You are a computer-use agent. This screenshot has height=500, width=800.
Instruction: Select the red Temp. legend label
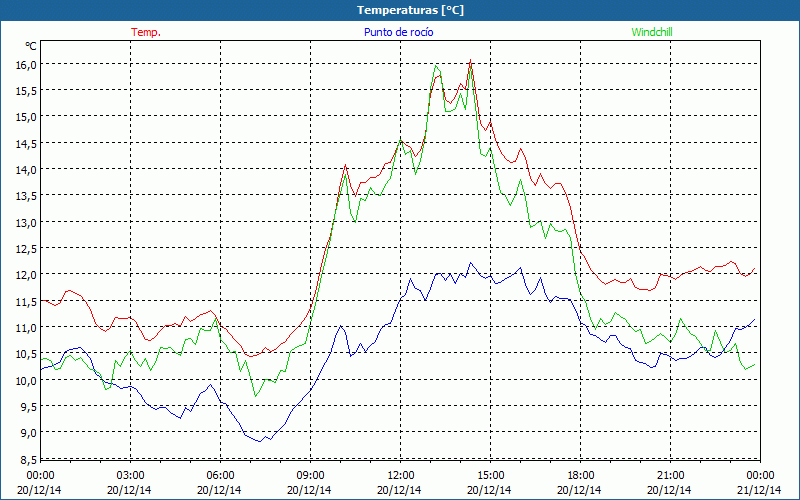tap(146, 32)
